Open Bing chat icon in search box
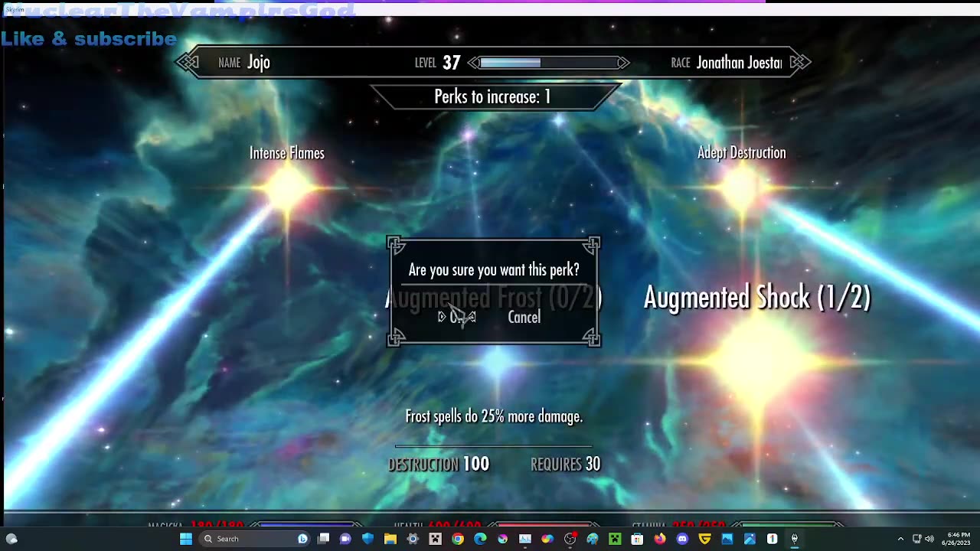This screenshot has width=980, height=551. (302, 539)
